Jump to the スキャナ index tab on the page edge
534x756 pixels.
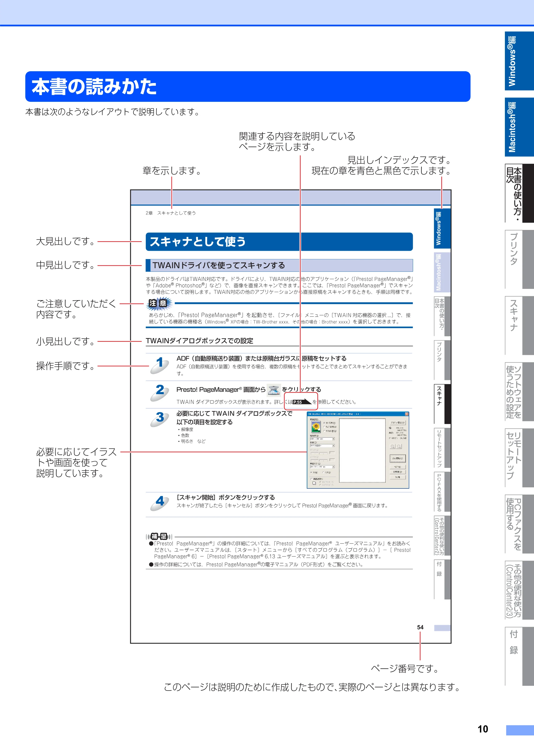pyautogui.click(x=519, y=326)
